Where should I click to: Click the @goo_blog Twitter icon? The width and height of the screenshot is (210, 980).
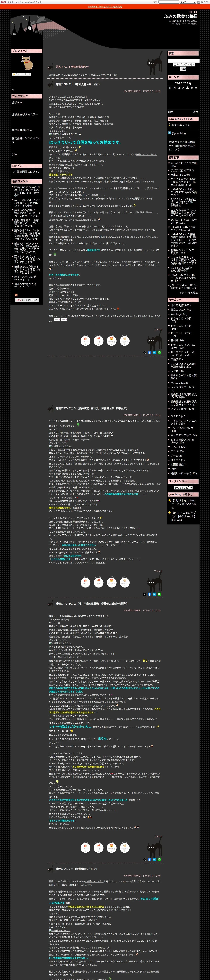[x=170, y=133]
